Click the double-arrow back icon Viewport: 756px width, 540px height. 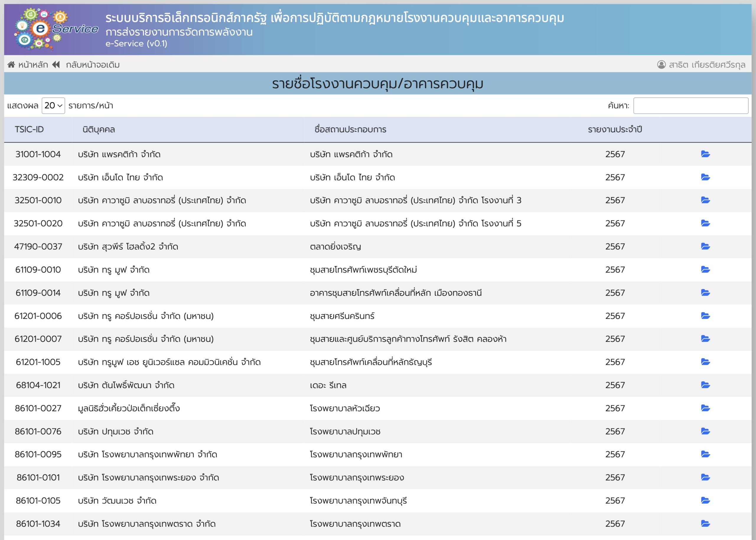(x=56, y=64)
